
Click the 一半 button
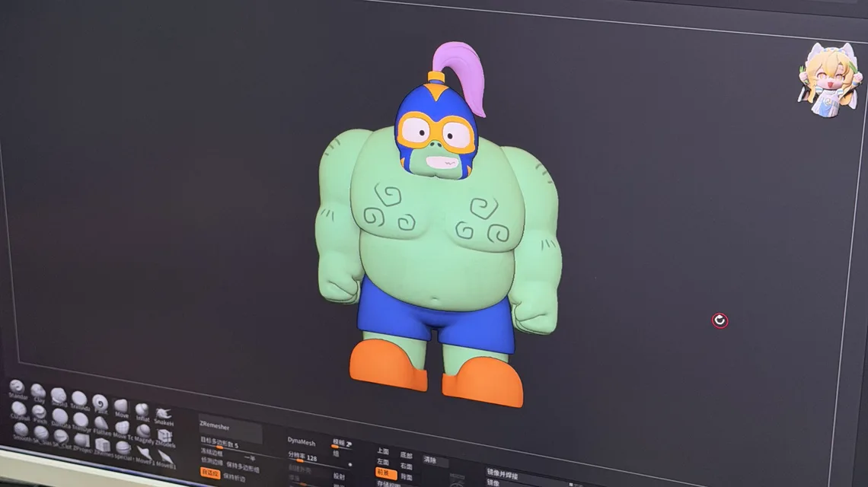point(250,458)
